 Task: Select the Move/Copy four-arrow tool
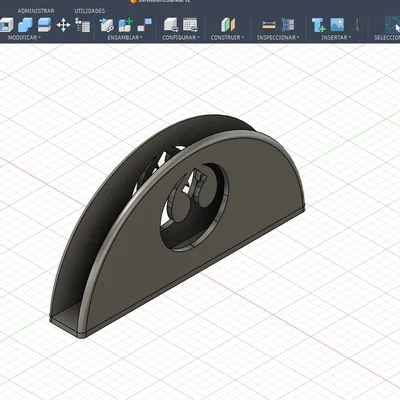tap(63, 25)
